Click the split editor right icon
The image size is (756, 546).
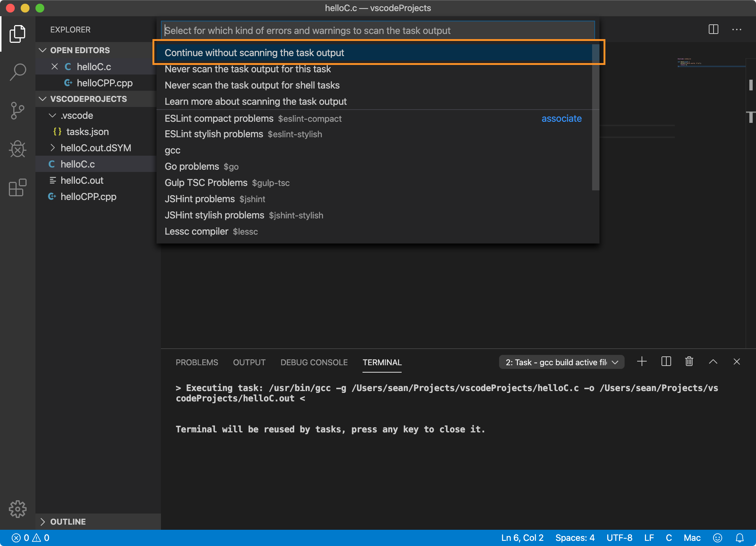point(713,30)
